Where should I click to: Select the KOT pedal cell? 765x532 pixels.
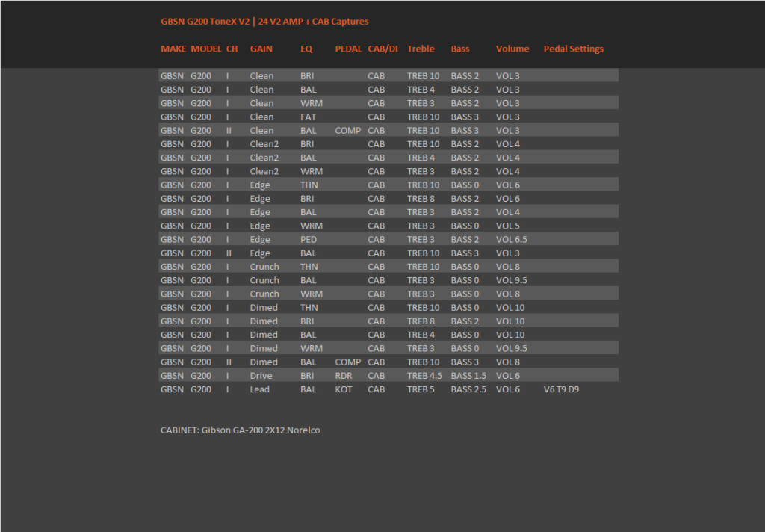344,389
